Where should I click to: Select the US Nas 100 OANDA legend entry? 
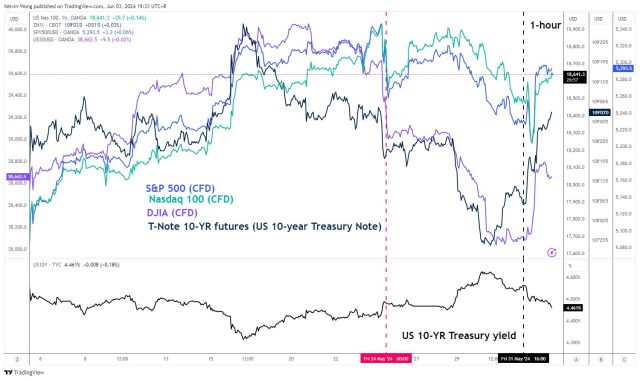pyautogui.click(x=89, y=18)
